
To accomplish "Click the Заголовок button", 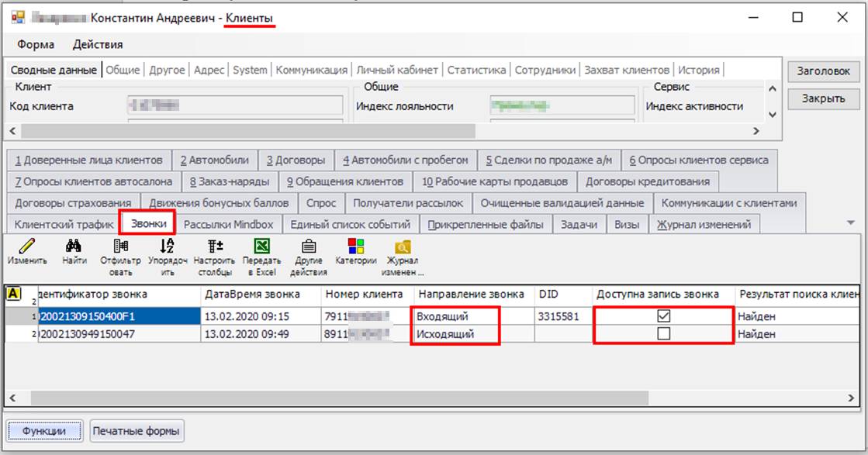I will click(x=824, y=71).
